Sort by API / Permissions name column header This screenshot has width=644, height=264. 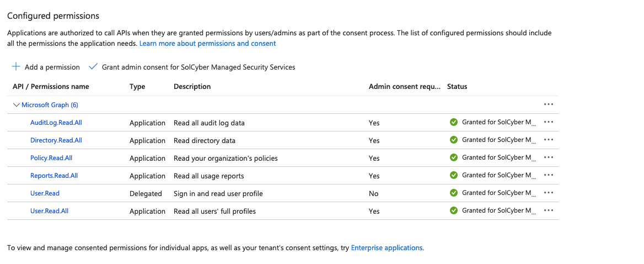pyautogui.click(x=51, y=87)
